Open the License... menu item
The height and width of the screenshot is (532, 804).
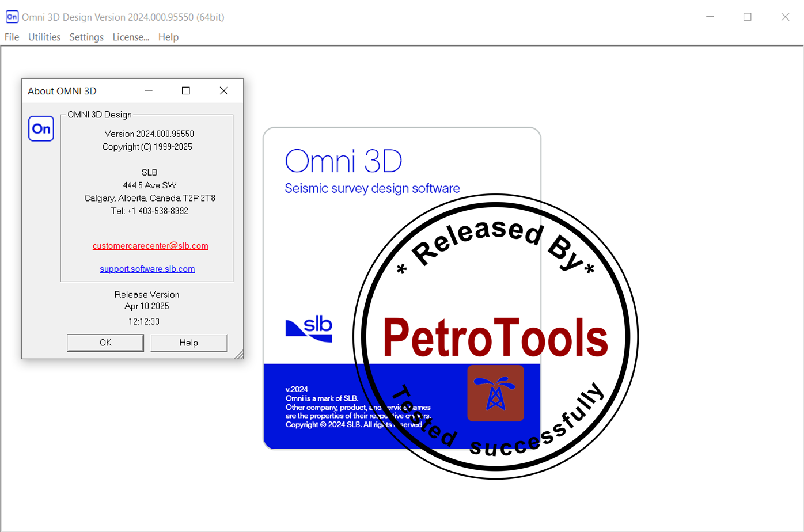[131, 37]
